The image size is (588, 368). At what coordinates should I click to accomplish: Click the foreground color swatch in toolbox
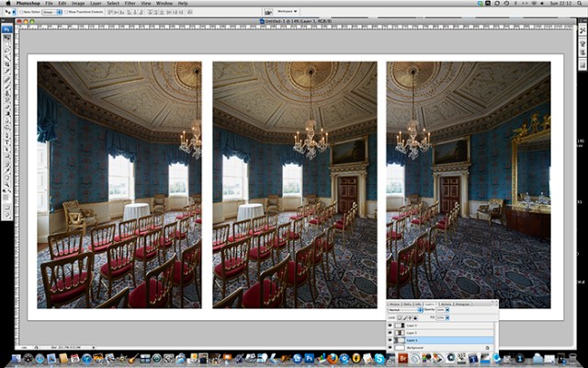coord(6,196)
